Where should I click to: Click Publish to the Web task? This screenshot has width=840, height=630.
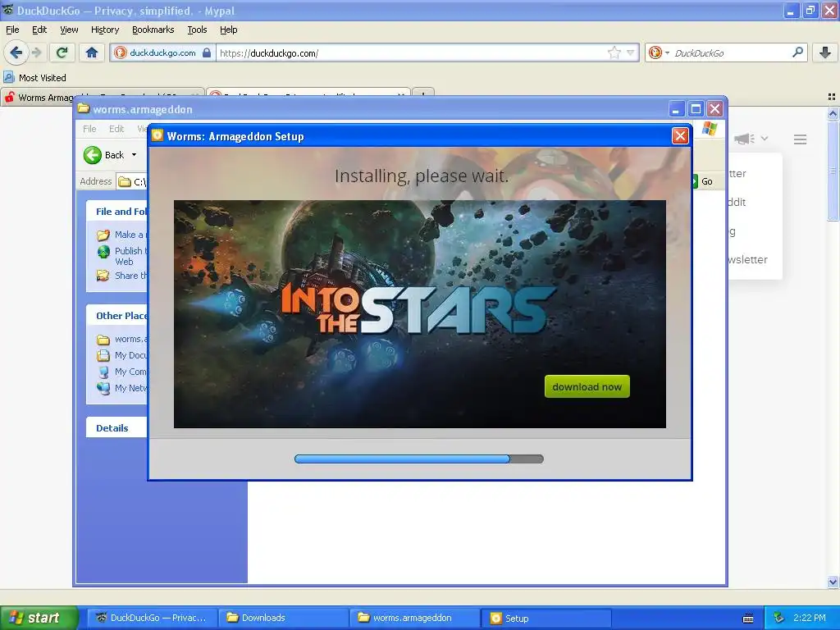[x=122, y=256]
